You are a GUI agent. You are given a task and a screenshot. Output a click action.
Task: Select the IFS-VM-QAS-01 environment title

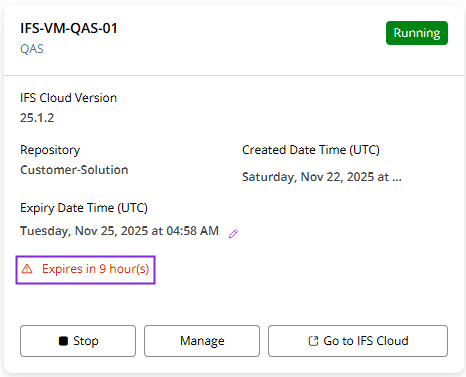[x=69, y=28]
